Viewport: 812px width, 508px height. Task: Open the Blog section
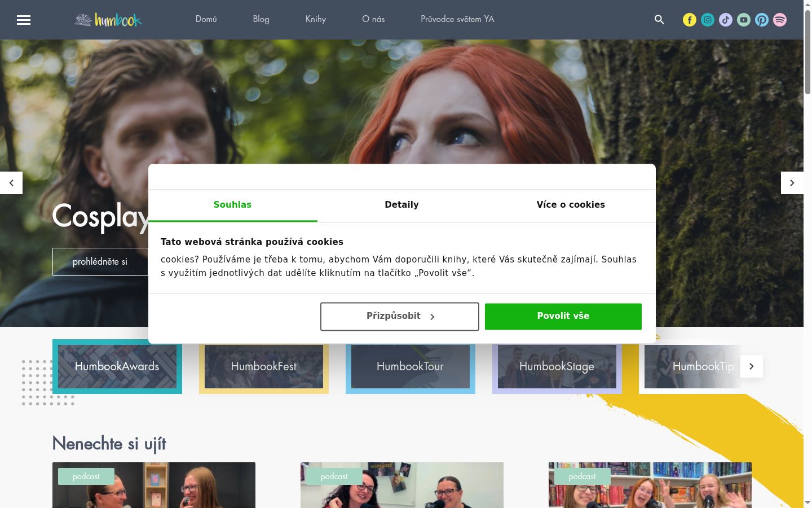(x=261, y=19)
